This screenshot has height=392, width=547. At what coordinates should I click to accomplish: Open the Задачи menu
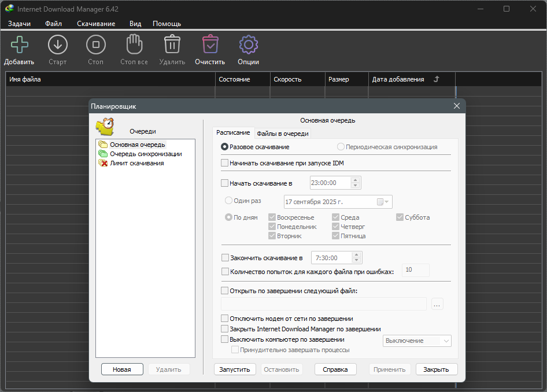19,24
